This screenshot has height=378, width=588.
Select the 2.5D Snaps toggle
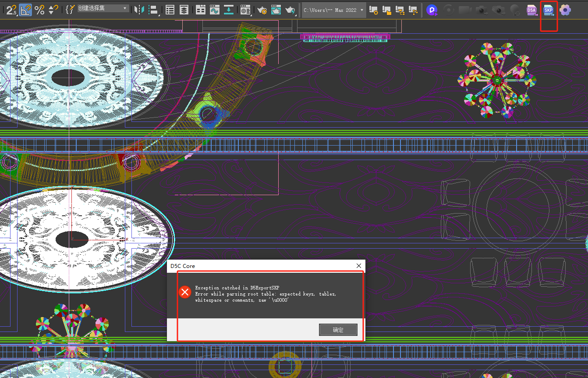pos(12,9)
